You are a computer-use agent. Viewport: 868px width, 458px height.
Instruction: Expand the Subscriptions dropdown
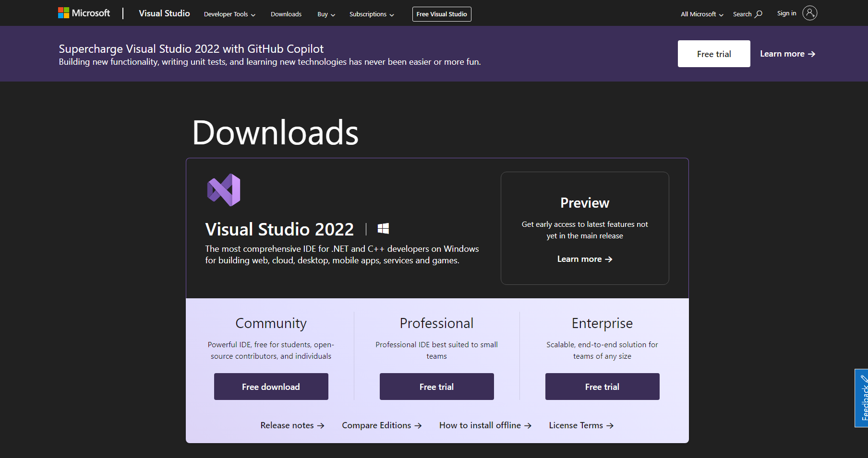click(x=371, y=14)
